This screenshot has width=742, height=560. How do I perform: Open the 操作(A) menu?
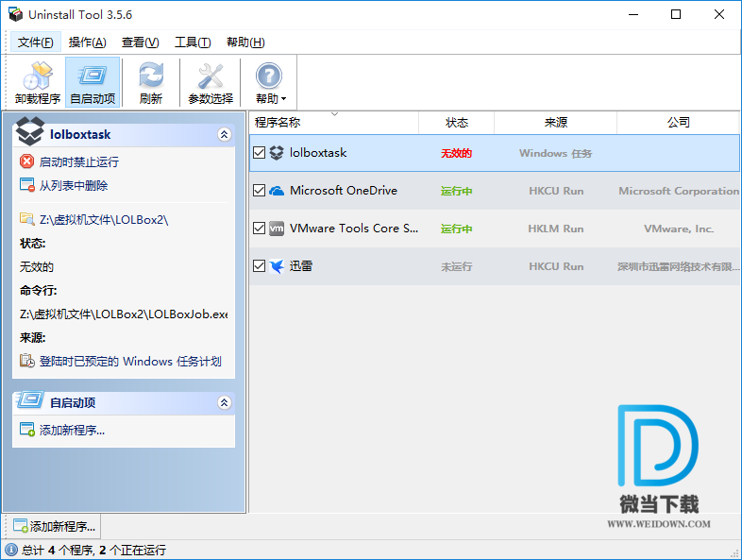87,42
